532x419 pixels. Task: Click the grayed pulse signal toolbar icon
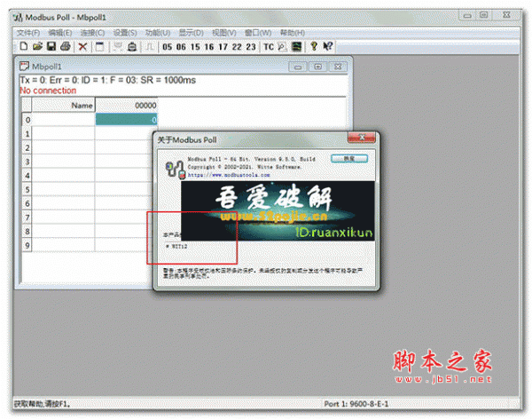pos(149,46)
